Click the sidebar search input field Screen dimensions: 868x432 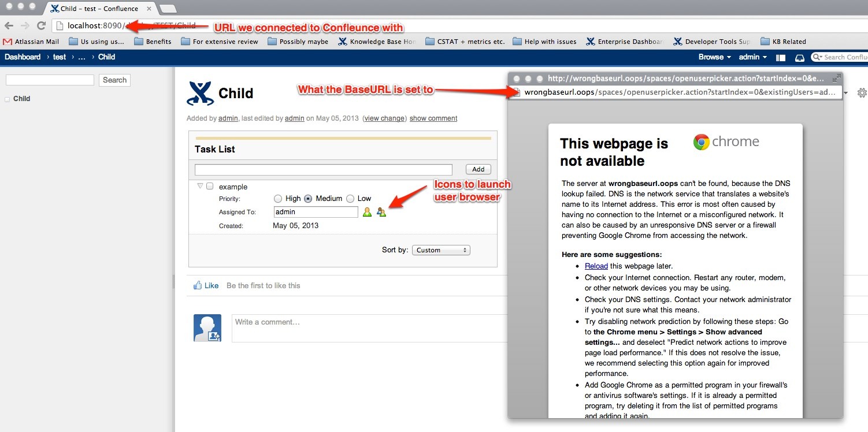coord(50,80)
